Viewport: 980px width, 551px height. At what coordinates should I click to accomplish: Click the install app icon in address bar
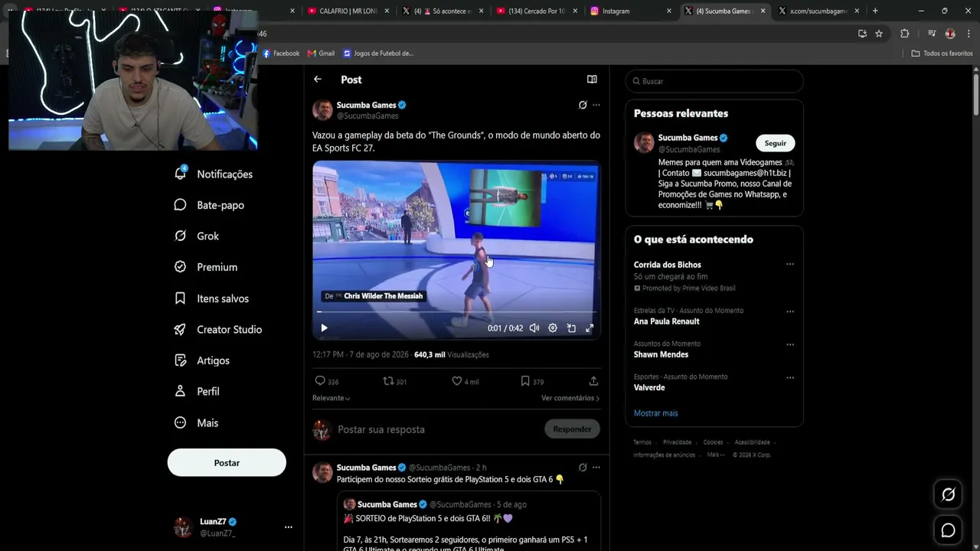tap(862, 34)
